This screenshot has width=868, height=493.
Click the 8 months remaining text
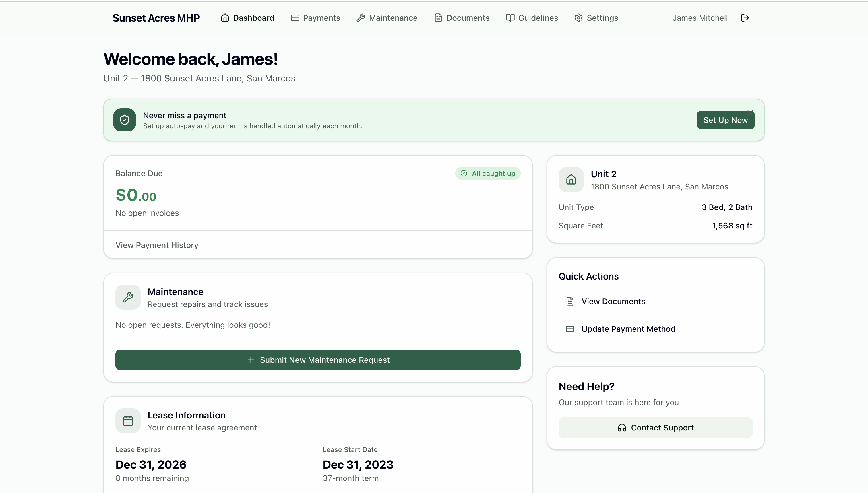[152, 478]
